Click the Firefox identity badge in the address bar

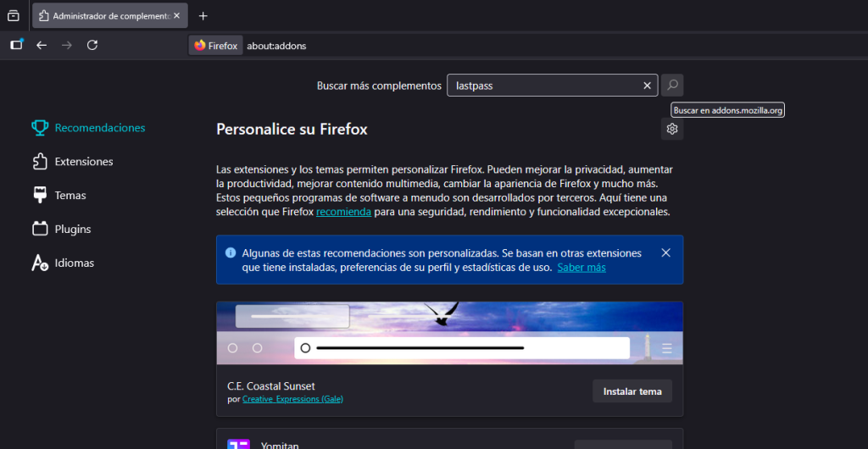point(216,46)
